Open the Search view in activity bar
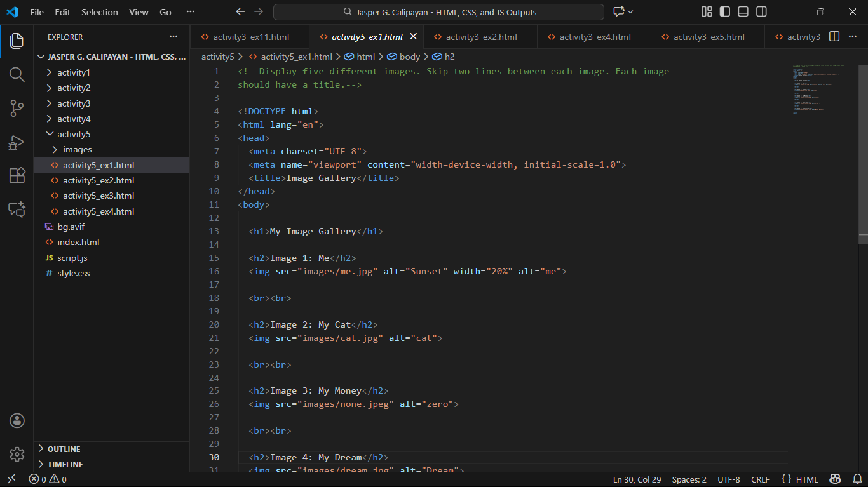Screen dimensions: 868x487 pos(17,74)
